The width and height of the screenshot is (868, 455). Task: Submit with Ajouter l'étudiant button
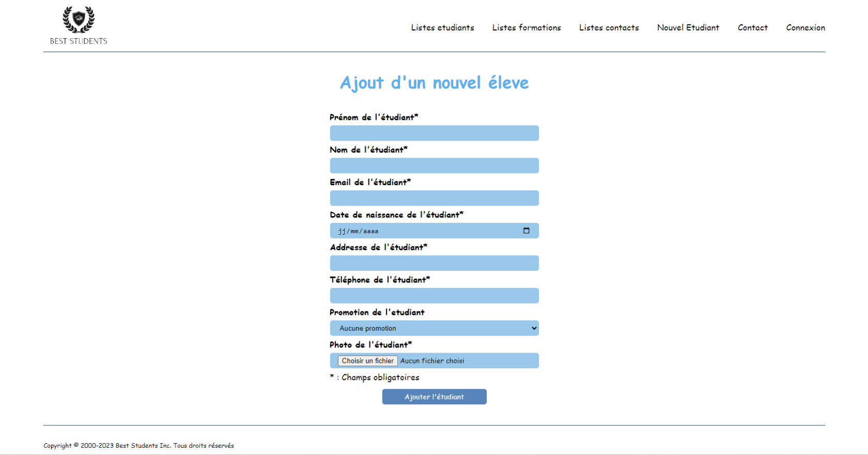(x=434, y=397)
